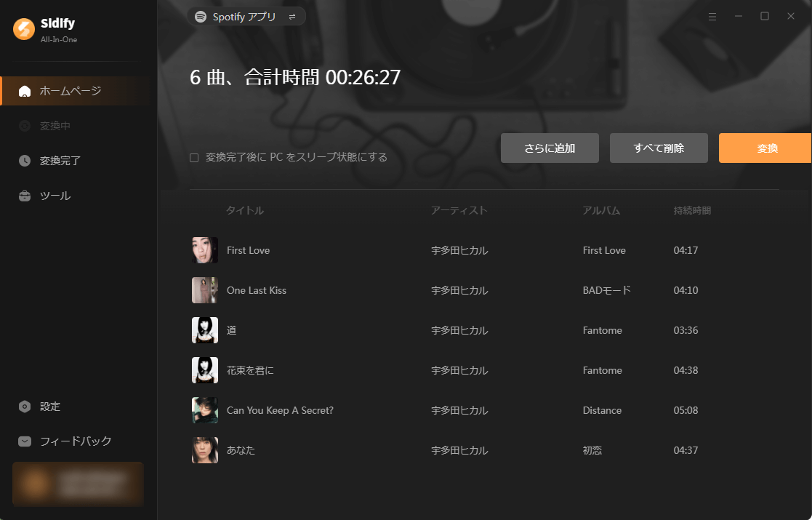Select the 道 song title
Screen dimensions: 812x520
231,330
